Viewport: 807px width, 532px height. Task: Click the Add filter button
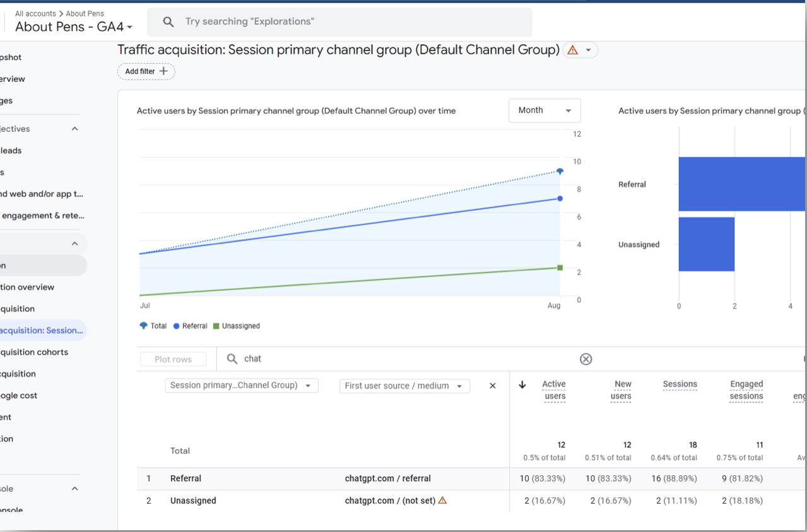coord(146,71)
